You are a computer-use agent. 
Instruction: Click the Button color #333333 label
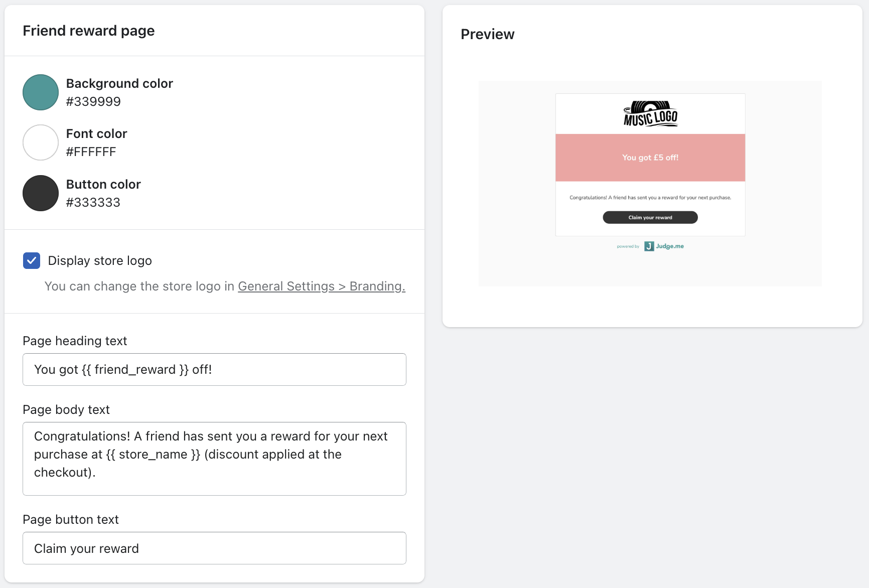point(103,193)
